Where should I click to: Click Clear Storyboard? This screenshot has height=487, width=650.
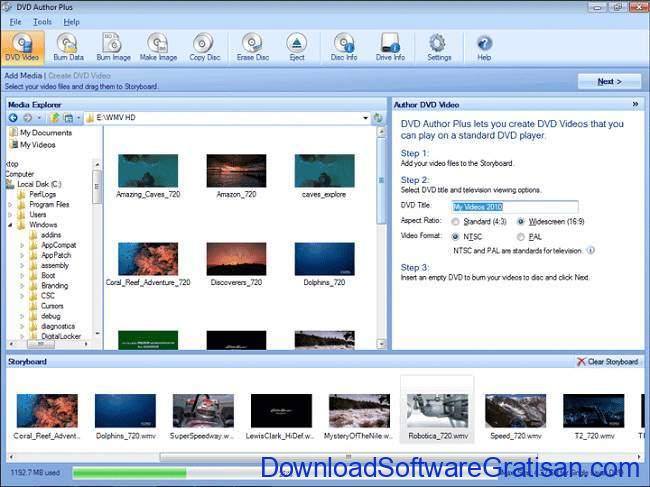608,362
